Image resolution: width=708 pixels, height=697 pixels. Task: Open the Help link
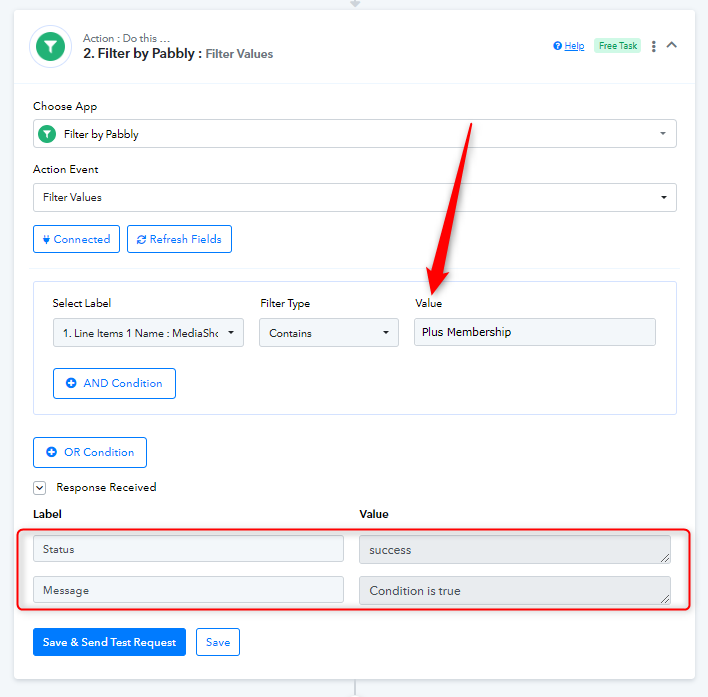569,46
